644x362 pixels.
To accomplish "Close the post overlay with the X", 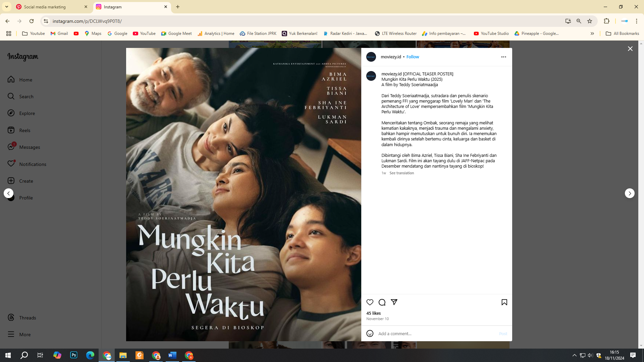I will [x=630, y=49].
